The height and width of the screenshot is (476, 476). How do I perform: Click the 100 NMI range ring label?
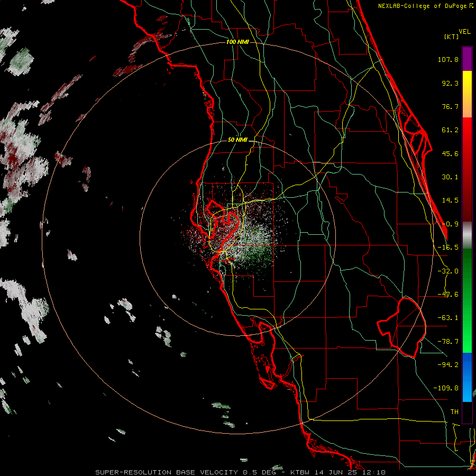237,42
